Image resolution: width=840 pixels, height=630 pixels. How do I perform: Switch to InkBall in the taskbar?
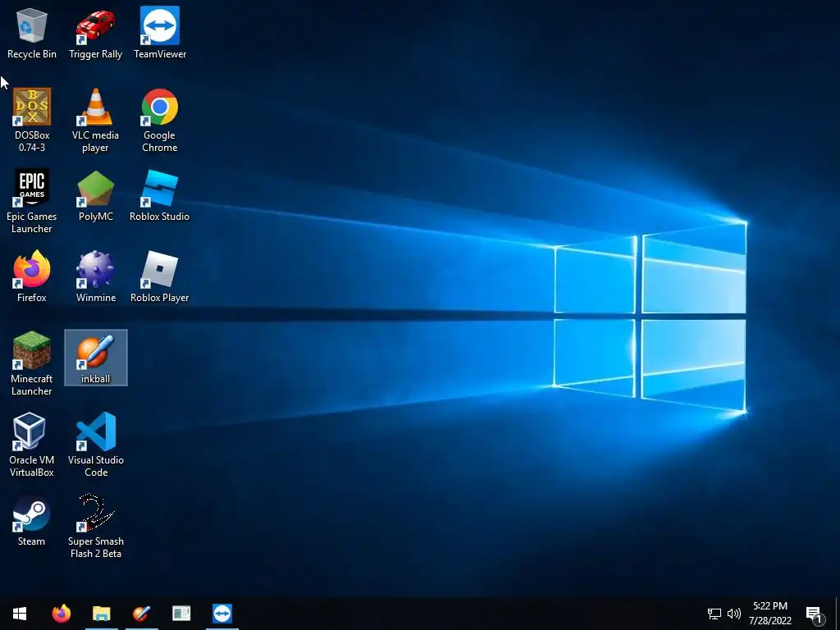tap(141, 614)
